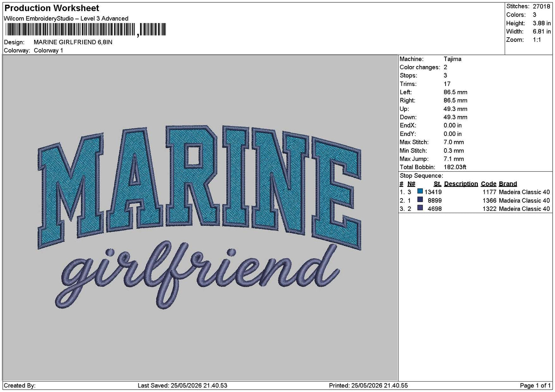The height and width of the screenshot is (392, 555).
Task: Click the teal color swatch for thread 1177
Action: (x=420, y=192)
